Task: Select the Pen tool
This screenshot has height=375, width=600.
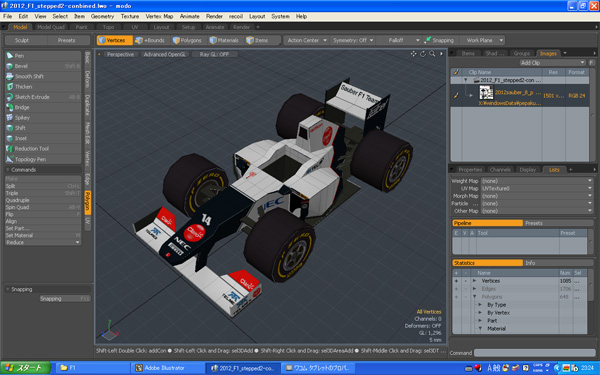Action: [43, 56]
